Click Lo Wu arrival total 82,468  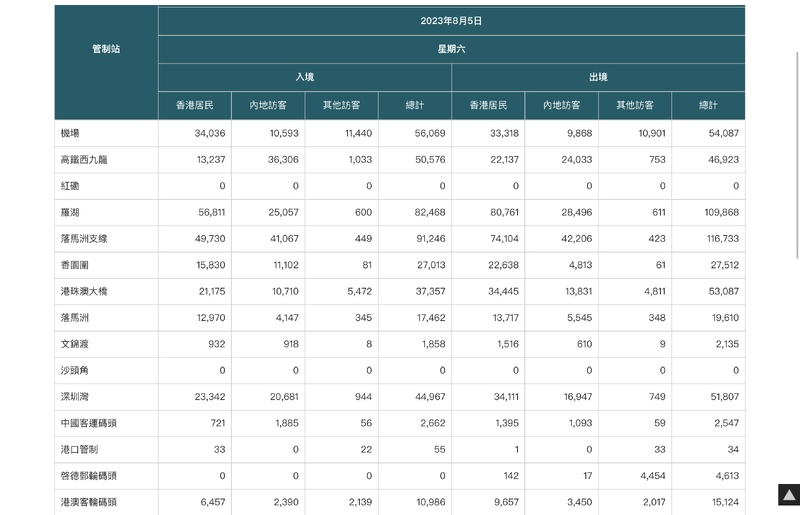tap(430, 212)
